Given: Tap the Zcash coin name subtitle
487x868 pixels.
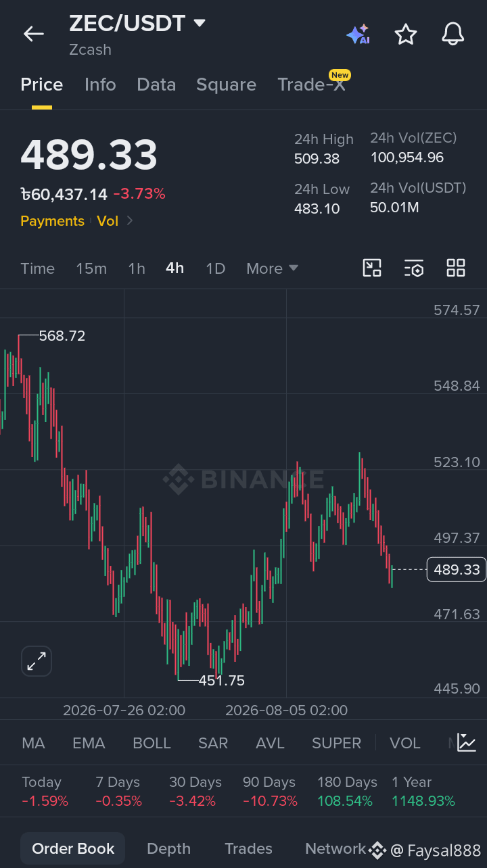Looking at the screenshot, I should coord(90,50).
